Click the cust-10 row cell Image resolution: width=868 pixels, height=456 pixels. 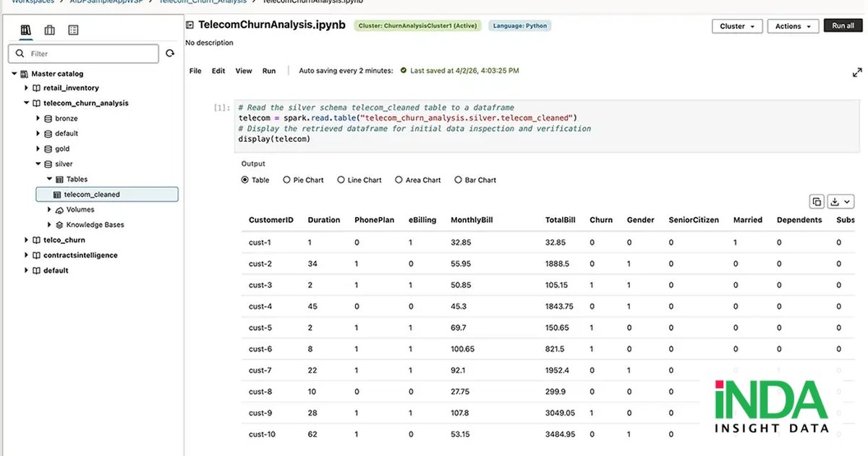(263, 434)
